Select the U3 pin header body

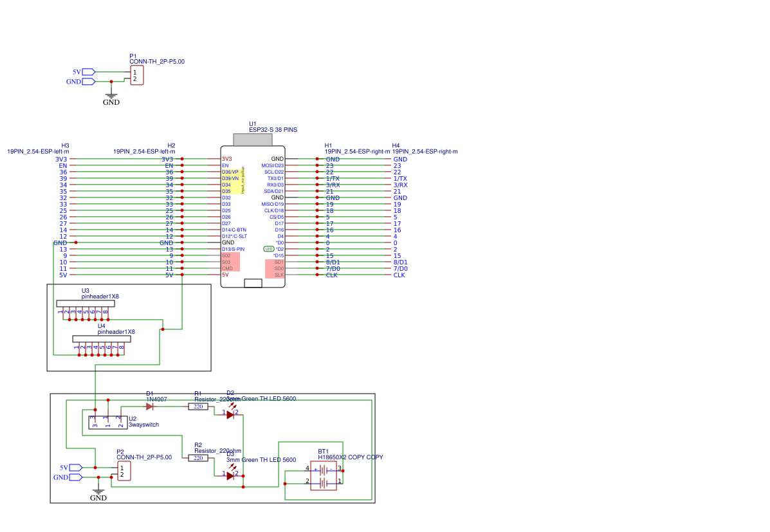point(86,304)
